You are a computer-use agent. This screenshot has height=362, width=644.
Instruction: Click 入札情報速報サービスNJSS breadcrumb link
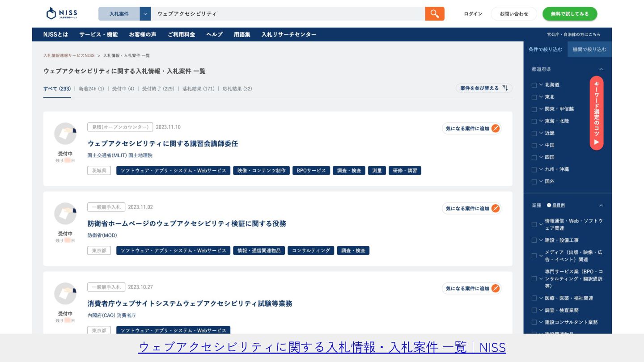click(69, 55)
